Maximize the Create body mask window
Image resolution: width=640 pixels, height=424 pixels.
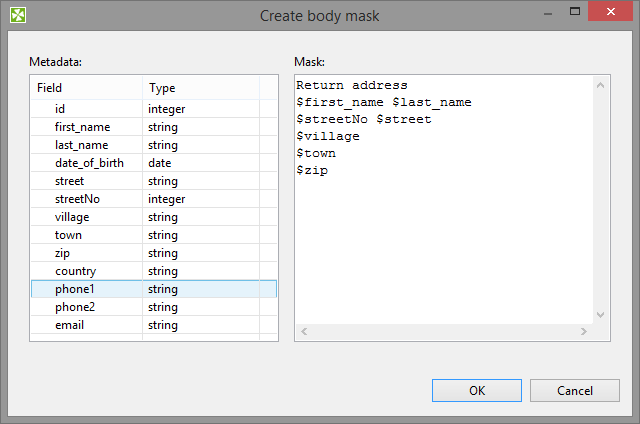coord(574,12)
